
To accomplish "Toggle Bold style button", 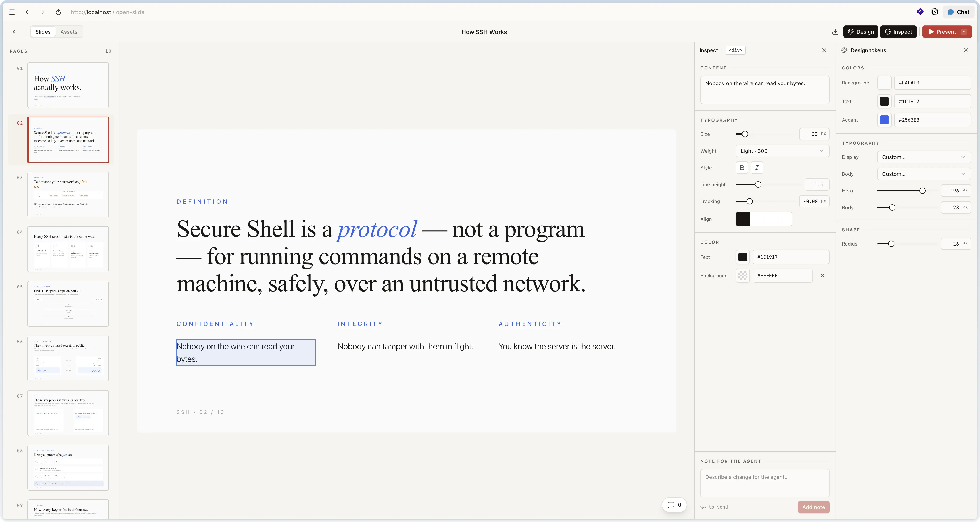I will click(742, 168).
